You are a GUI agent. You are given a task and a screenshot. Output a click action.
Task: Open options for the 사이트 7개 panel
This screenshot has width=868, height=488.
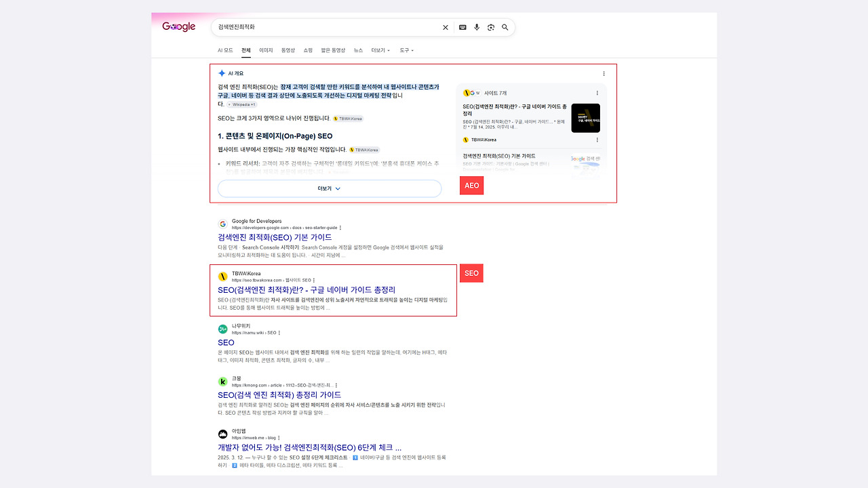[x=597, y=93]
